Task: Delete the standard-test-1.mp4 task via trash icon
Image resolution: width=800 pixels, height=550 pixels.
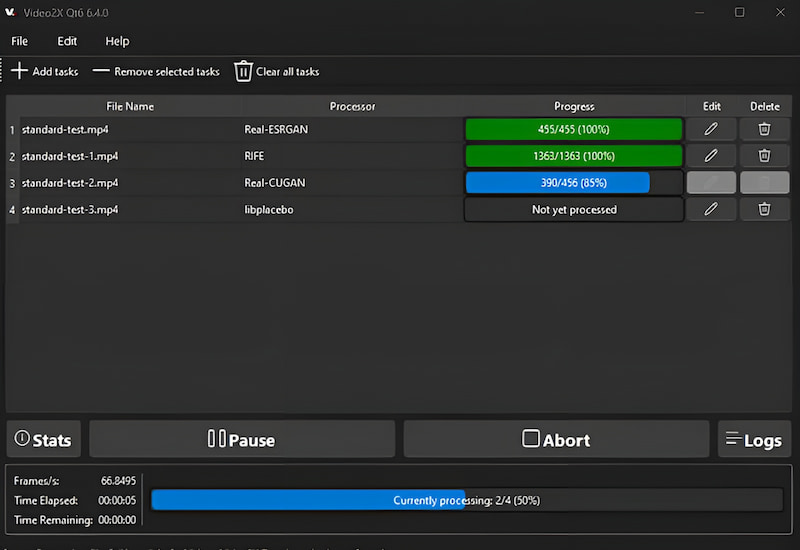Action: [x=764, y=156]
